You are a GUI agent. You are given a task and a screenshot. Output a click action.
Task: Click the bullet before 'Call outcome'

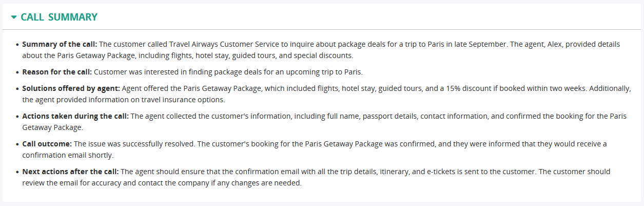pos(17,144)
